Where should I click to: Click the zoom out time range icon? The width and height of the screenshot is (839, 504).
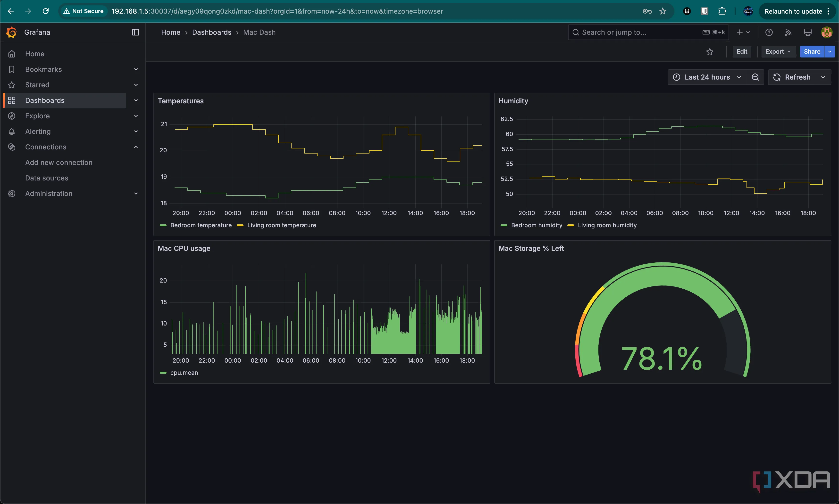(x=755, y=77)
